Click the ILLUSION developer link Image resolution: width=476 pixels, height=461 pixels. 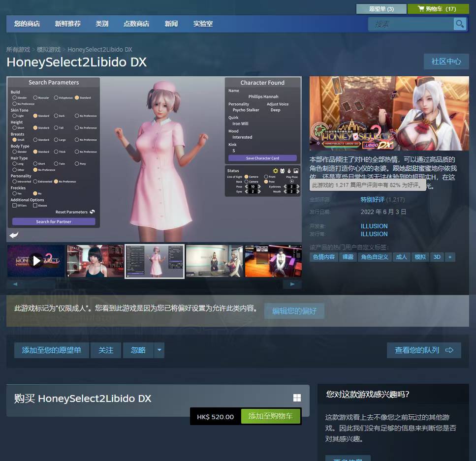[374, 226]
